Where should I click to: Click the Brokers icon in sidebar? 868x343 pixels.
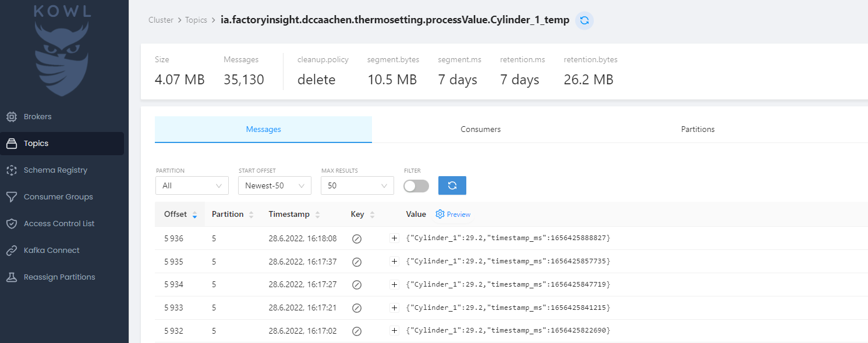12,117
